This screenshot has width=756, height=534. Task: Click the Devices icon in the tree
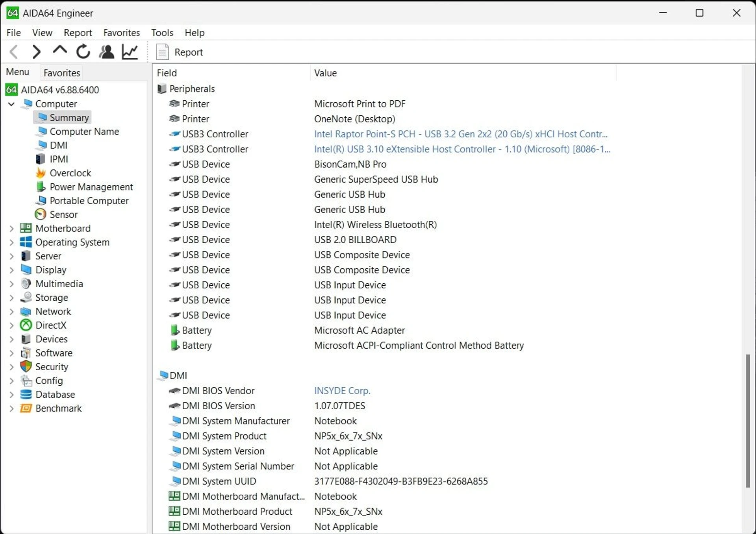click(x=26, y=339)
